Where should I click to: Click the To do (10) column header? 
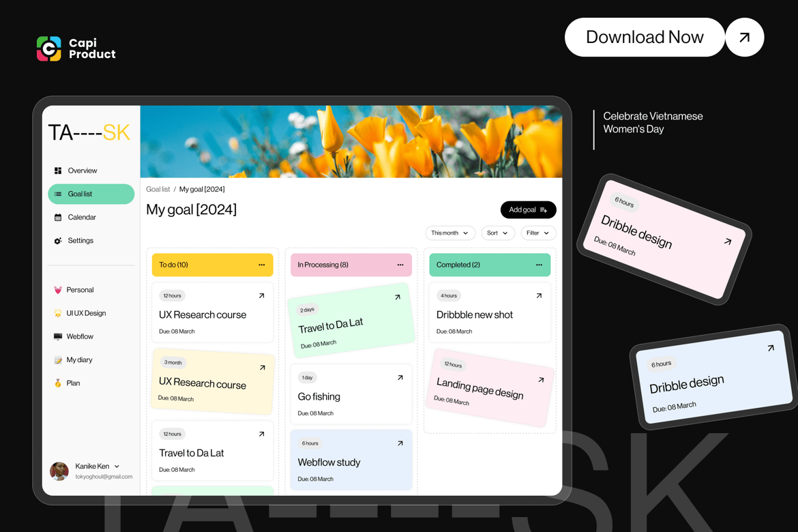point(212,265)
